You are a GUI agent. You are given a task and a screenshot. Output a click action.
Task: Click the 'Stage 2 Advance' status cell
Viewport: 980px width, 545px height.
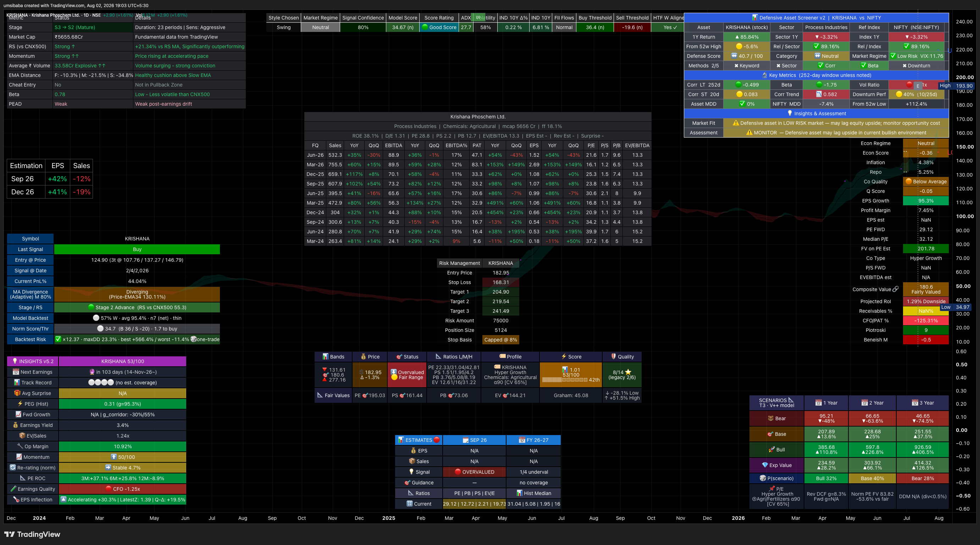click(x=137, y=307)
